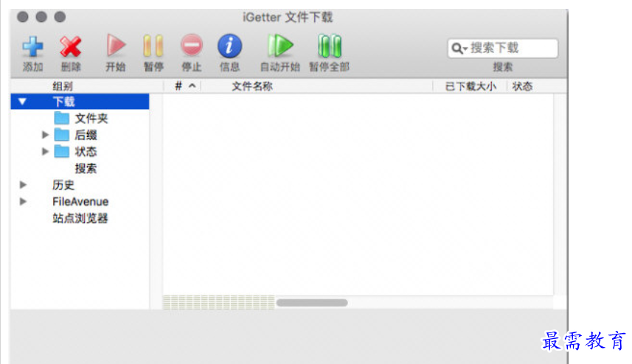Select the 文件夹 folder item
The image size is (632, 364).
[91, 119]
